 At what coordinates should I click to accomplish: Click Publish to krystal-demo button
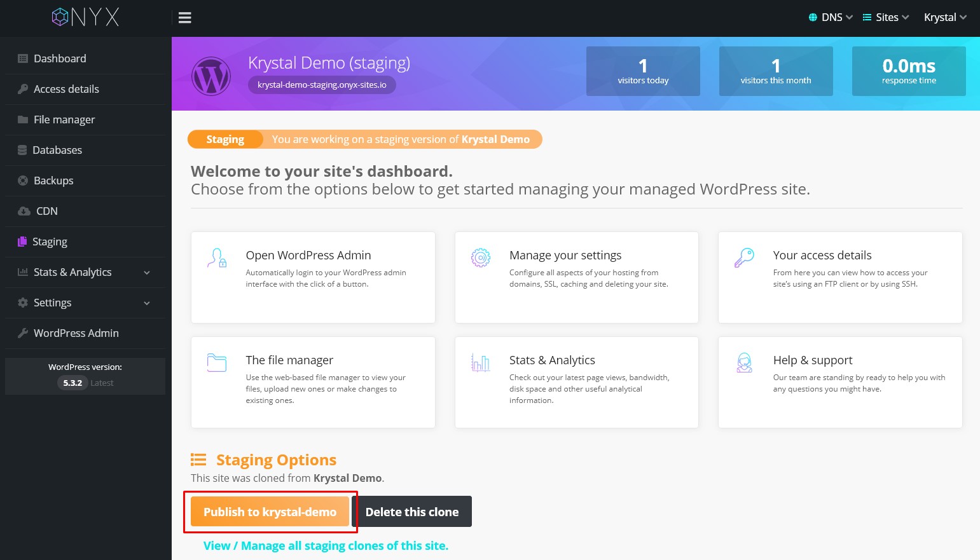point(270,512)
